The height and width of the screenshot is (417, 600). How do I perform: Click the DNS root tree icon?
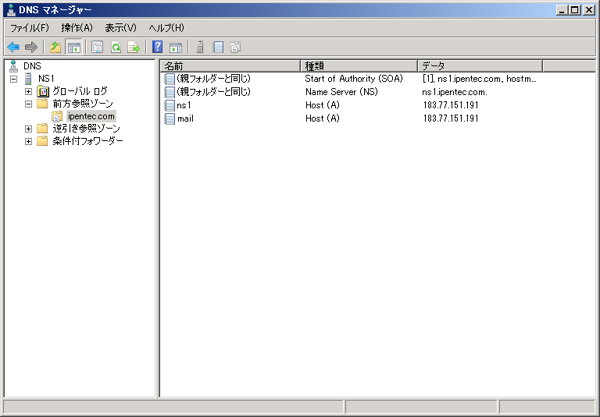[14, 66]
